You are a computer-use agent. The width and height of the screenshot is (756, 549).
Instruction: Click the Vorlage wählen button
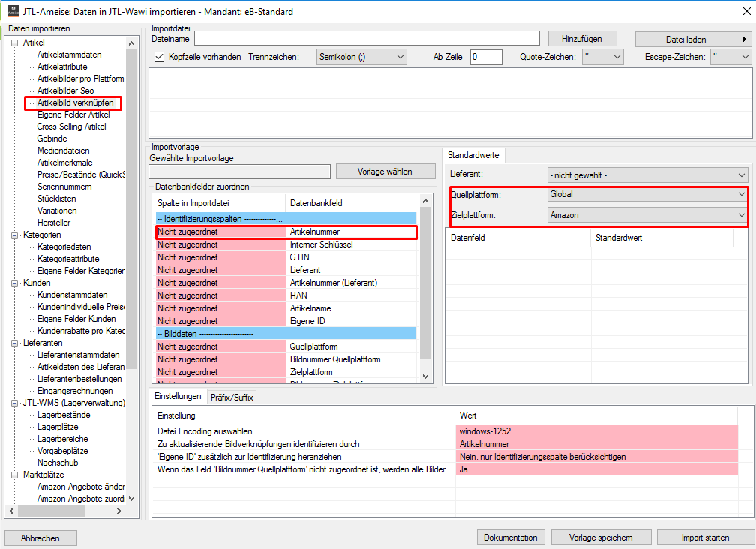(x=385, y=172)
